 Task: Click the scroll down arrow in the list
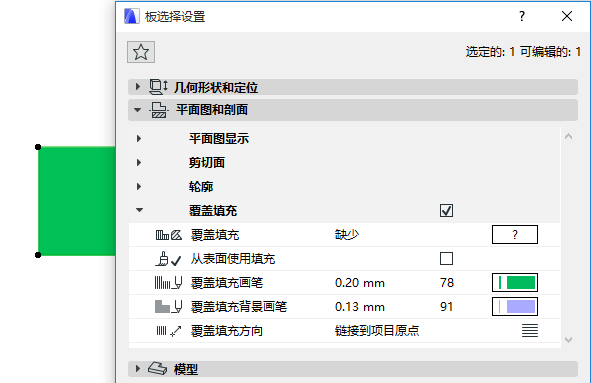(568, 340)
